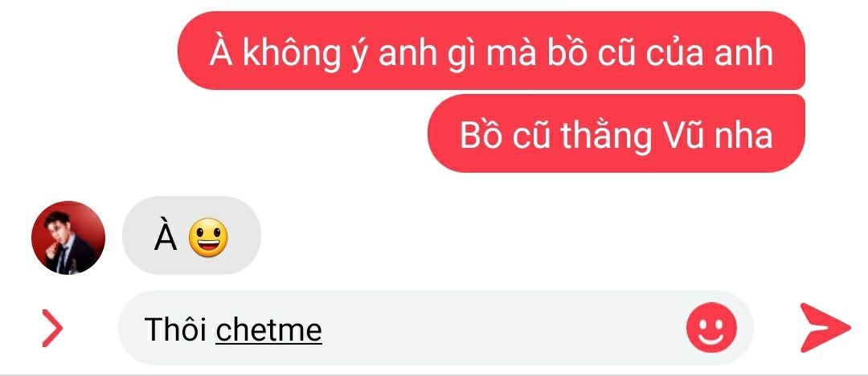Open the emoji picker smiley in the input box
The width and height of the screenshot is (868, 376).
tap(711, 327)
